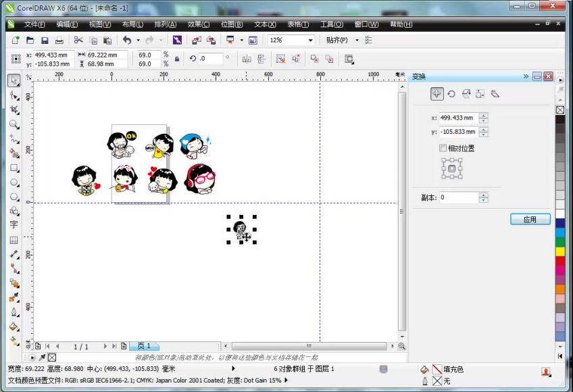Select the Zoom tool in toolbox
This screenshot has height=392, width=573.
pyautogui.click(x=14, y=124)
